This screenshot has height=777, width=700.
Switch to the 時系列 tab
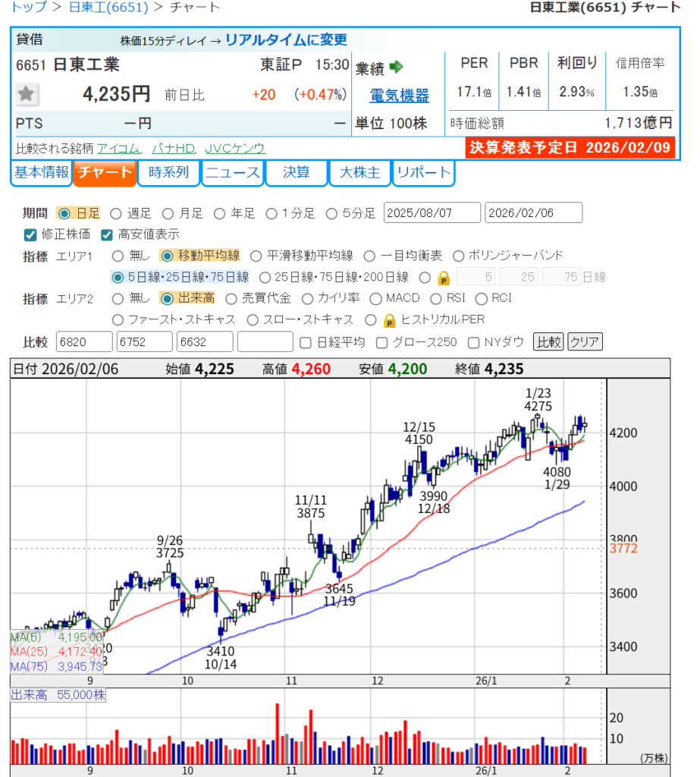[168, 173]
